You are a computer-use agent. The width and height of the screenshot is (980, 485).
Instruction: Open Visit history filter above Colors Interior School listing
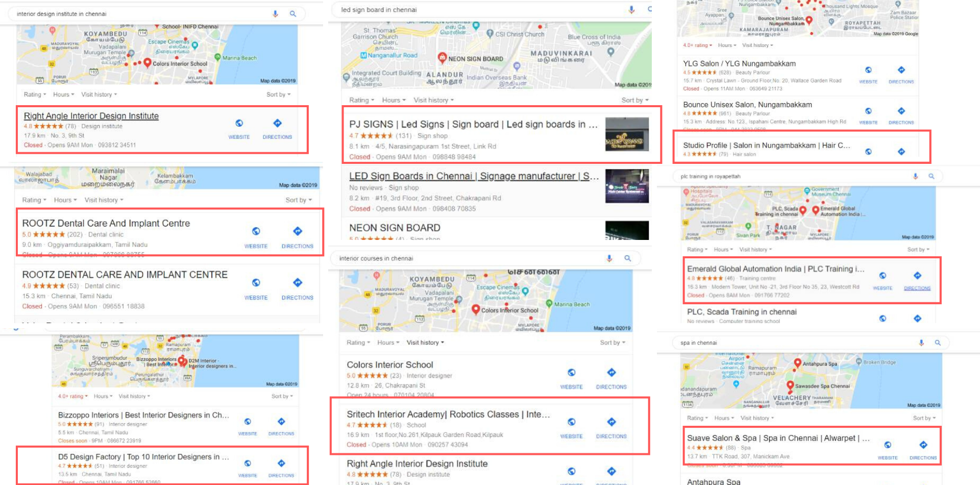(425, 343)
